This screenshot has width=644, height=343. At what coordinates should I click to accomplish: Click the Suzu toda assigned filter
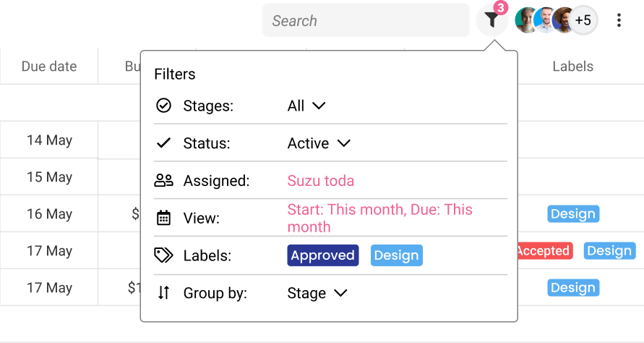(x=320, y=181)
